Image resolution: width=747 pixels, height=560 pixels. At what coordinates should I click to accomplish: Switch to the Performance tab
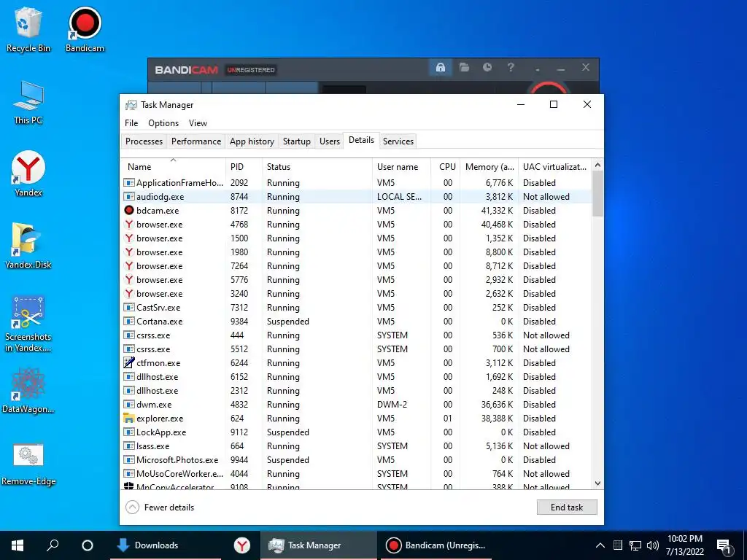point(196,141)
